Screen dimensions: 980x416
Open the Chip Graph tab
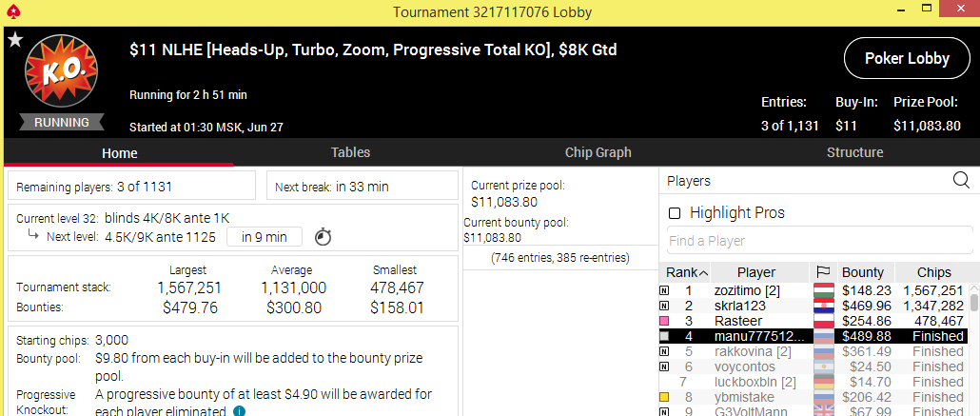coord(598,152)
